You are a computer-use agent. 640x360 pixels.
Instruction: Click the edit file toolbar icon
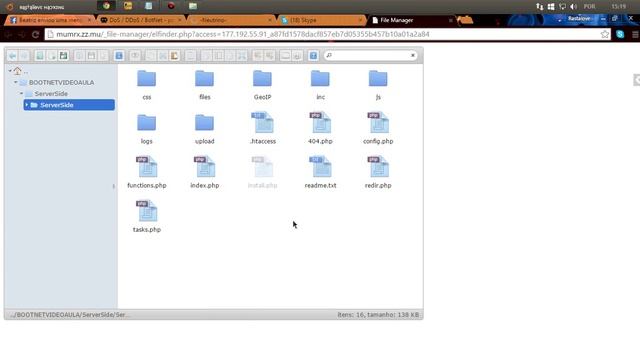click(230, 56)
